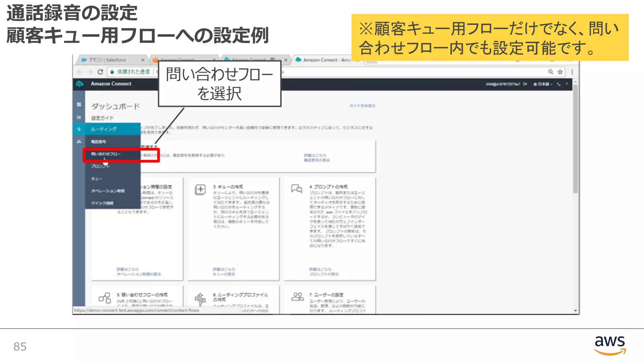Close the アマゾン | Salesforce tab
The image size is (644, 362).
pos(143,60)
